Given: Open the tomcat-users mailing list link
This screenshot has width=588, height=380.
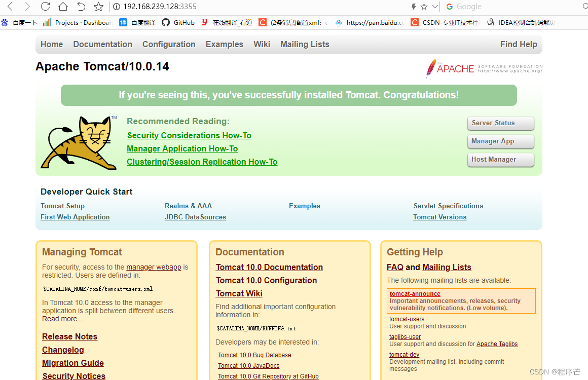Looking at the screenshot, I should coord(407,319).
